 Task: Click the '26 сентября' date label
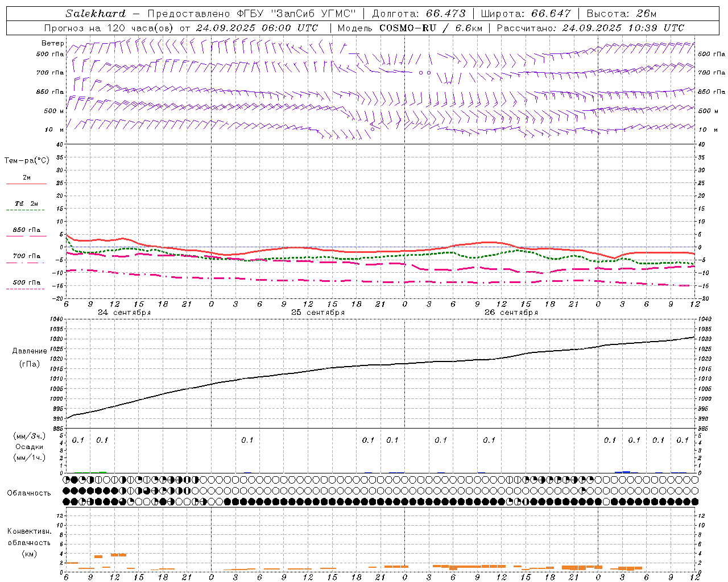click(x=511, y=313)
